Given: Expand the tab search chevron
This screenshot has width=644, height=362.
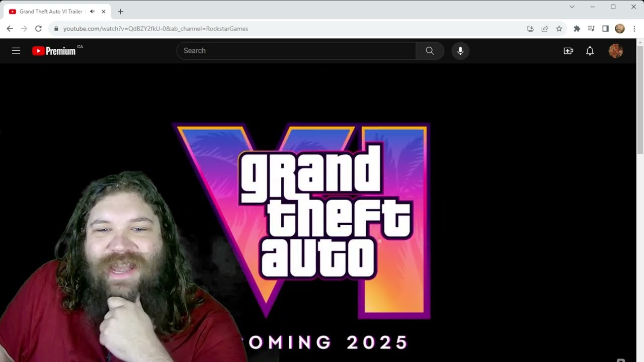Looking at the screenshot, I should click(572, 7).
